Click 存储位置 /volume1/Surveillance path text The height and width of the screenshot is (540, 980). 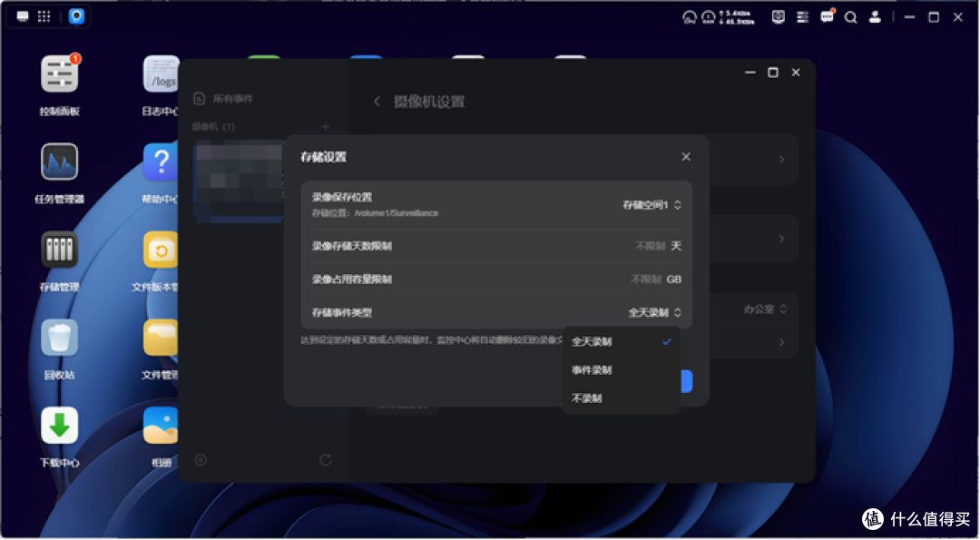375,213
